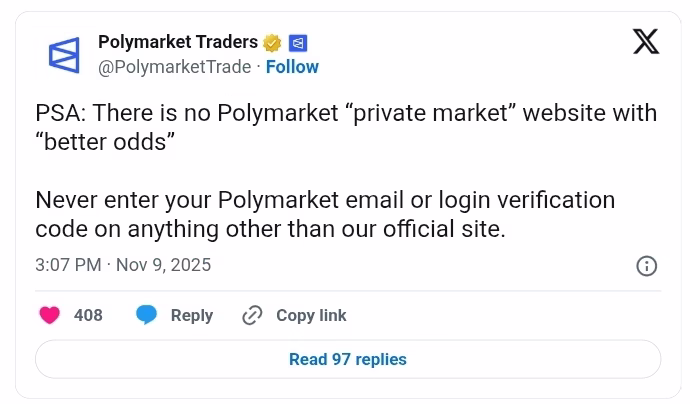Click the blue affiliate badge beside the name
690x404 pixels.
point(297,42)
